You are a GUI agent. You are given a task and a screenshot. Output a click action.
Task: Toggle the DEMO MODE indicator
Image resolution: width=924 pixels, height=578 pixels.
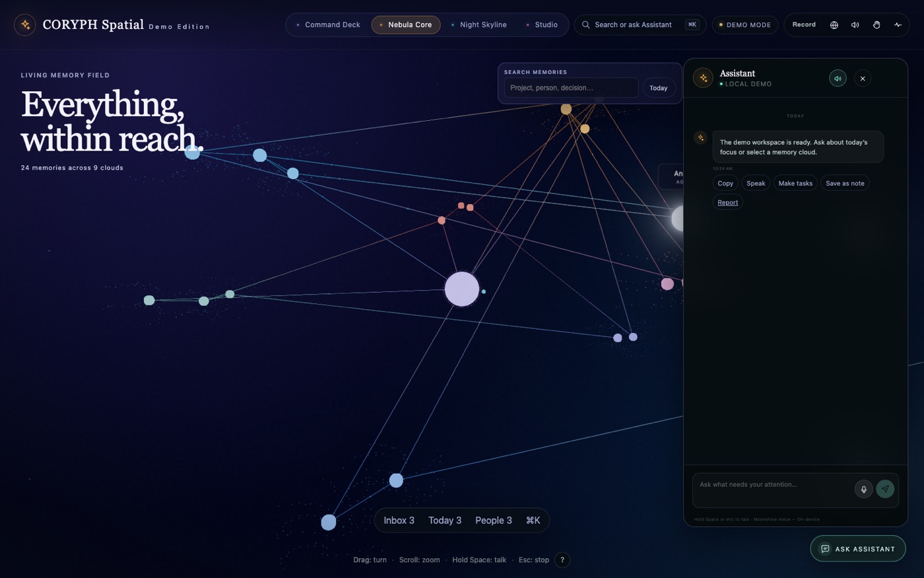744,25
